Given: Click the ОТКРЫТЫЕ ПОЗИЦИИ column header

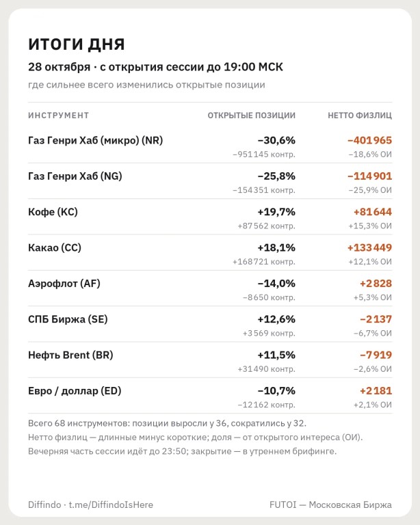Looking at the screenshot, I should (252, 115).
